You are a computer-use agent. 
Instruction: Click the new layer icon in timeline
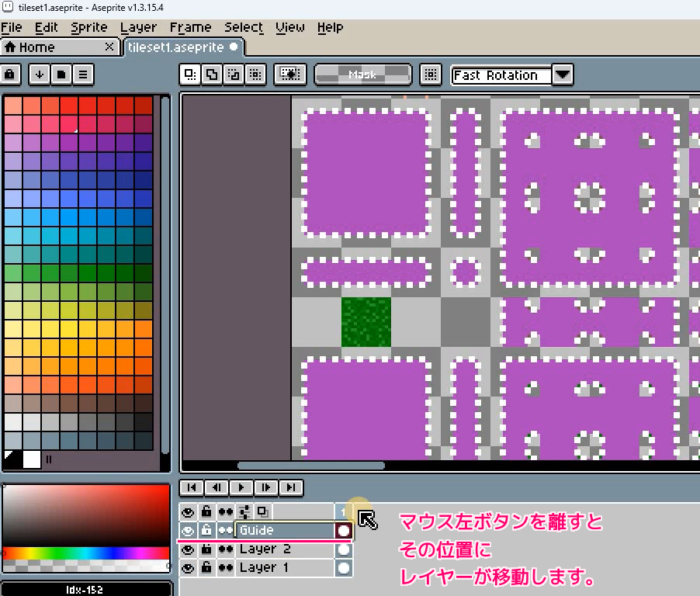pyautogui.click(x=262, y=512)
